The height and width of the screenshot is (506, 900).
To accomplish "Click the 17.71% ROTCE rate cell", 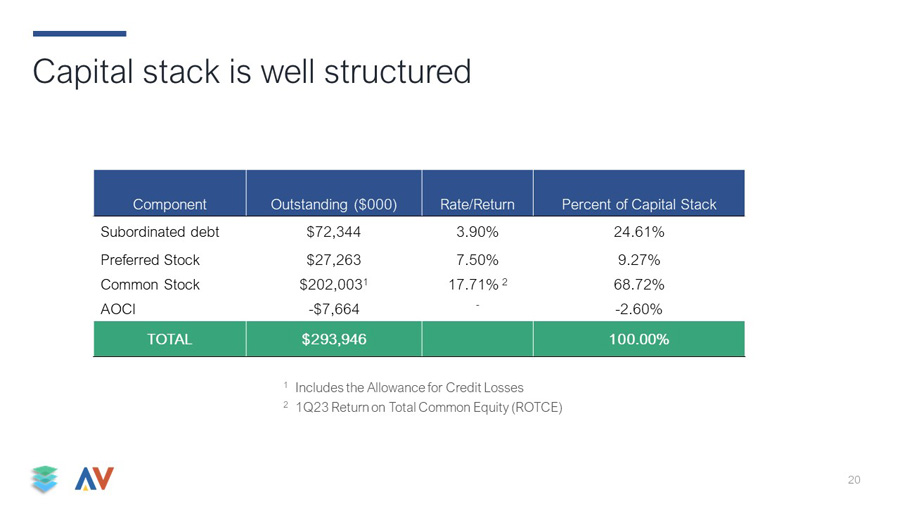I will pos(478,285).
